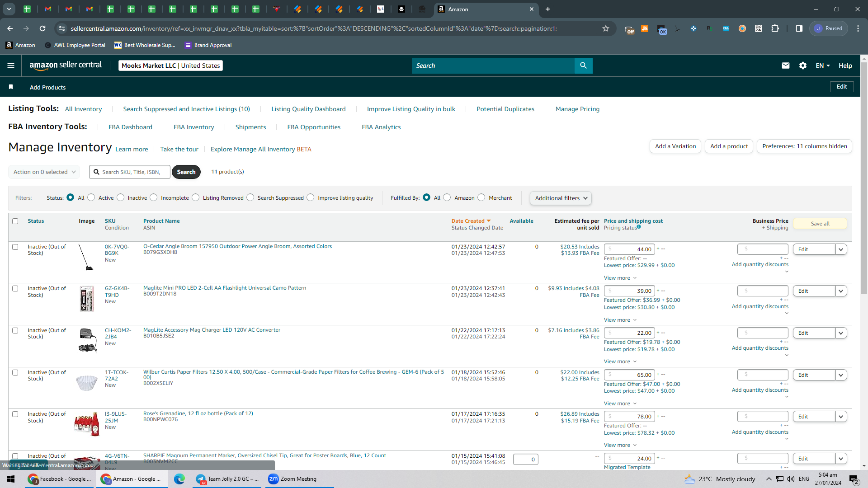The width and height of the screenshot is (868, 488).
Task: Click the bookmark flag icon beside Add Products
Action: pos(11,87)
